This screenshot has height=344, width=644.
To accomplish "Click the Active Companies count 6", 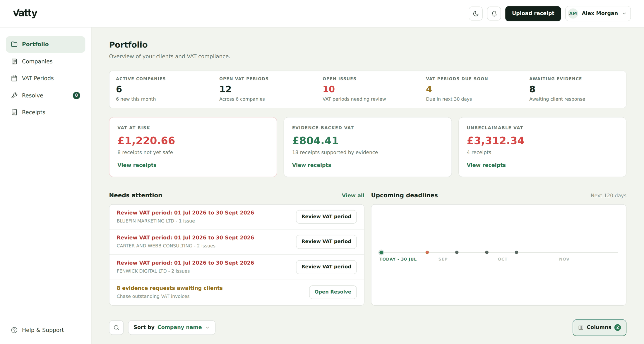I will pyautogui.click(x=119, y=89).
